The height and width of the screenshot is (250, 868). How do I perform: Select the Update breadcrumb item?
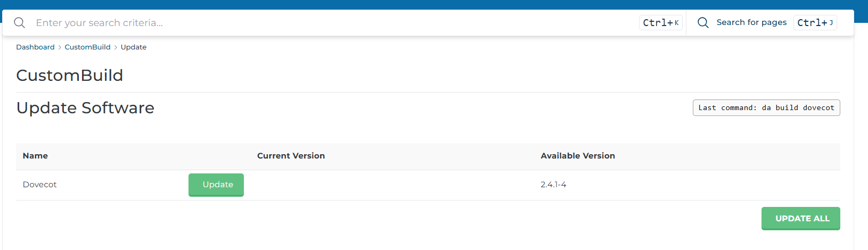(134, 47)
